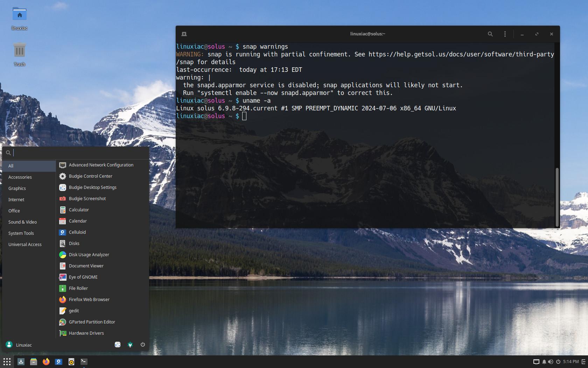This screenshot has width=588, height=368.
Task: Launch GParted Partition Editor
Action: (103, 322)
